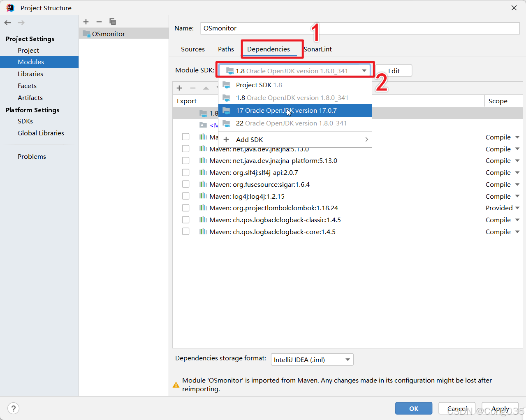
Task: Check export for lombok:1.18.24
Action: pos(186,208)
